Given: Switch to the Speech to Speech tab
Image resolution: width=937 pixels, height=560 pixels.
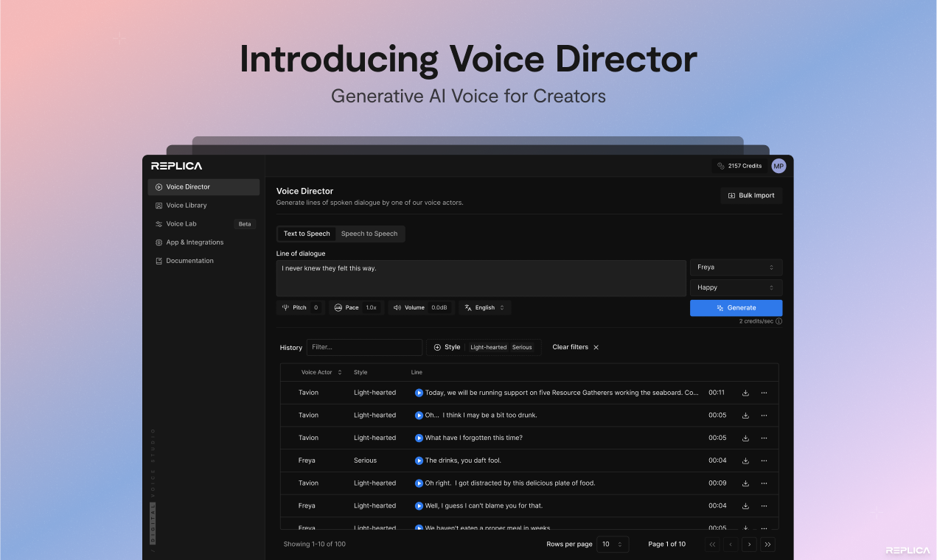Looking at the screenshot, I should [x=369, y=234].
